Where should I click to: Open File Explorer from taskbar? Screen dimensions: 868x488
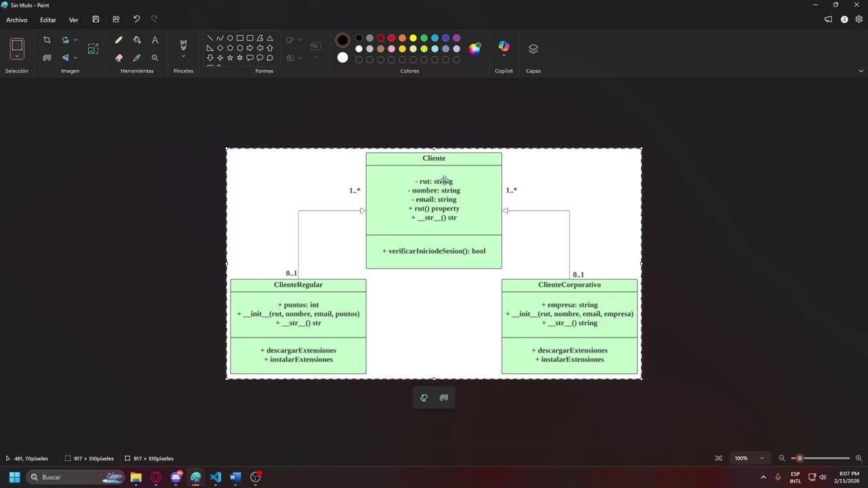pyautogui.click(x=136, y=477)
